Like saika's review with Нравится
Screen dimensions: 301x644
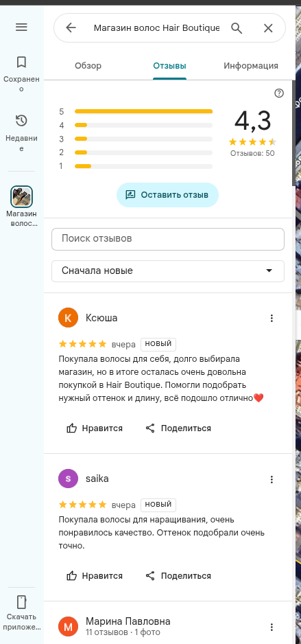(95, 576)
